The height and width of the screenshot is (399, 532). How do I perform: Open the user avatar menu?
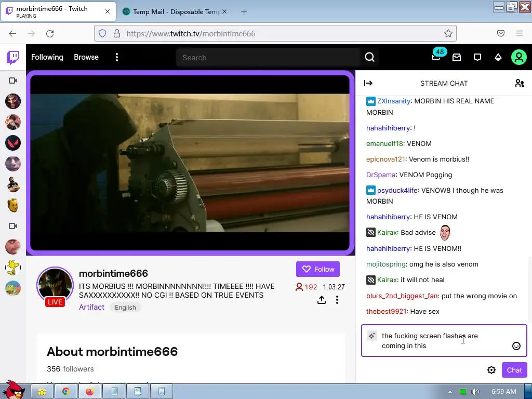pyautogui.click(x=519, y=57)
